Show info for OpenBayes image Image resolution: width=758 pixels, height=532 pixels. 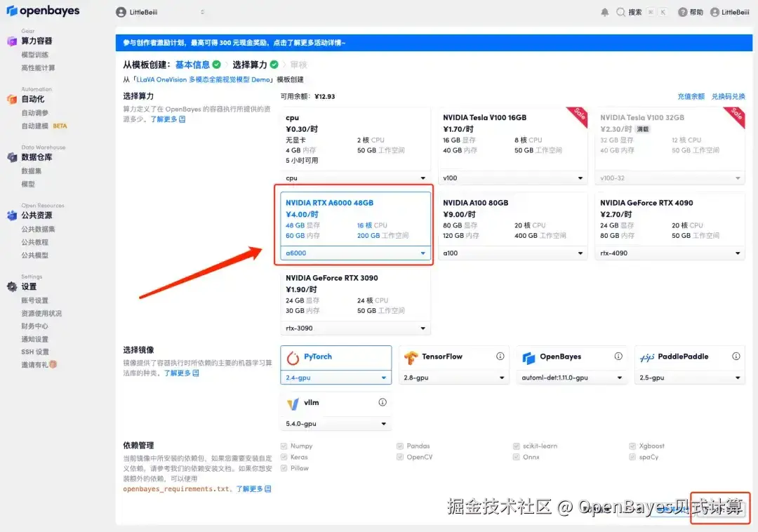pyautogui.click(x=618, y=356)
